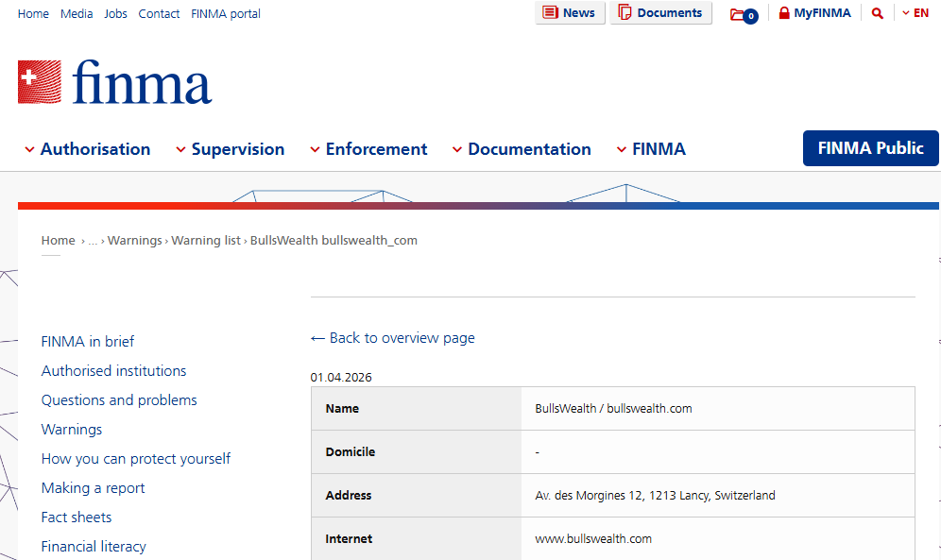Screen dimensions: 941x560
Task: Expand the Authorisation menu
Action: [88, 148]
